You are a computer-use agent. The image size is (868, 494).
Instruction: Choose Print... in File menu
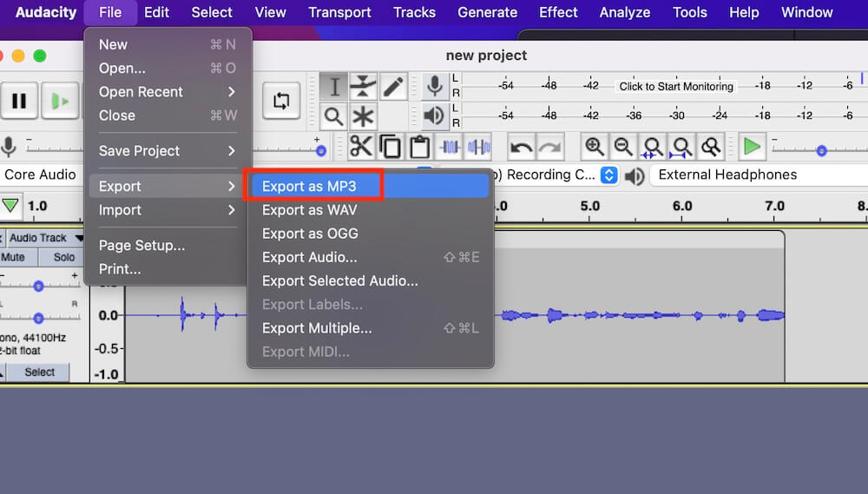(168, 269)
